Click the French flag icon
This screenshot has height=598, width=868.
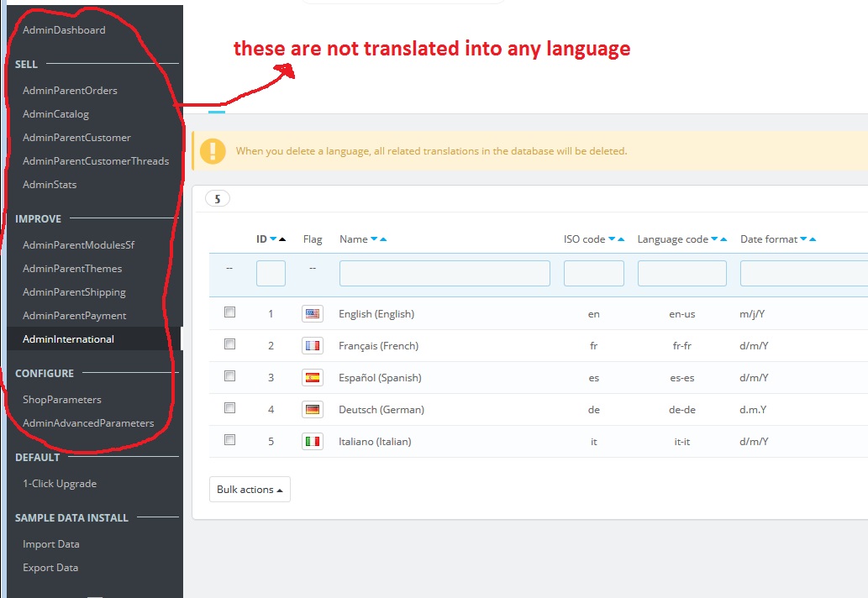[313, 346]
